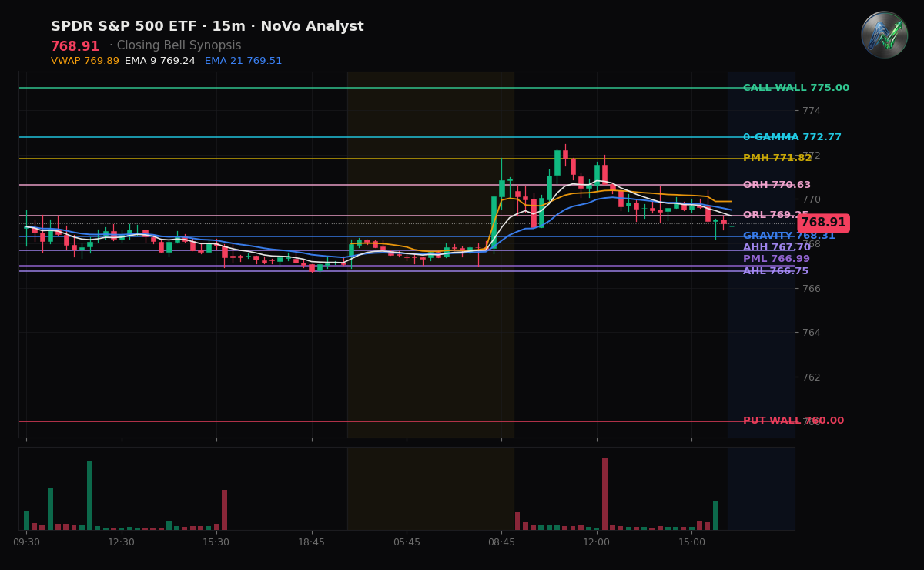Image resolution: width=924 pixels, height=570 pixels.
Task: Click the AHH 767.70 level label
Action: tap(777, 247)
